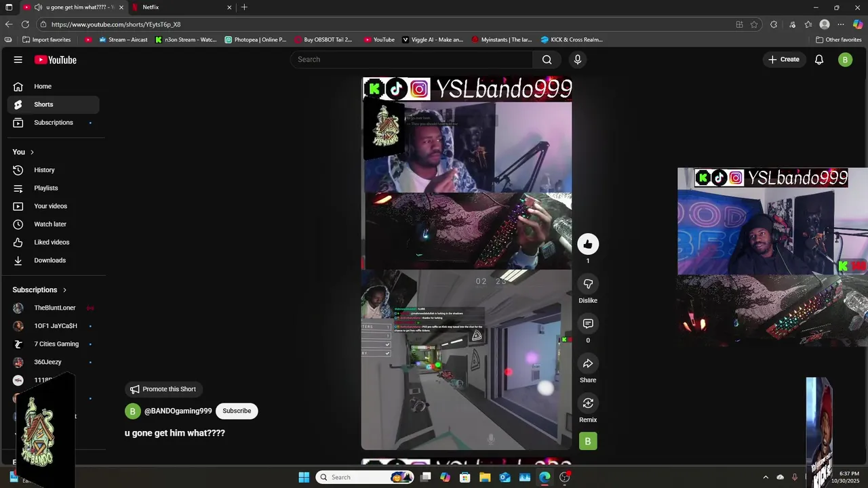
Task: Open Myinstants bookmark
Action: pos(502,39)
